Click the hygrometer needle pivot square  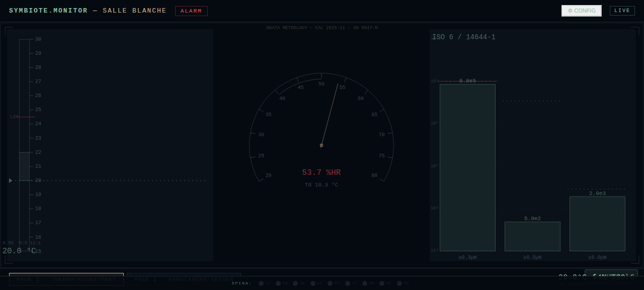pyautogui.click(x=321, y=145)
